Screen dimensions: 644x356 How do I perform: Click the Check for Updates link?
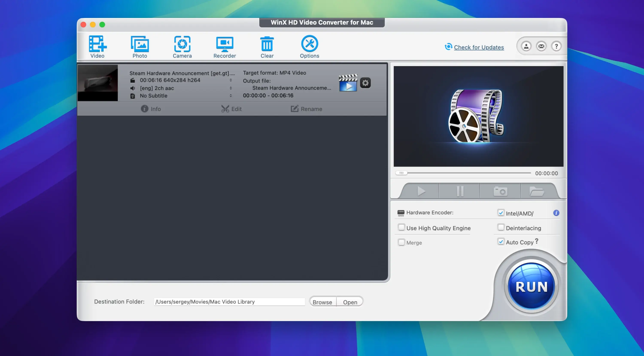pos(479,47)
